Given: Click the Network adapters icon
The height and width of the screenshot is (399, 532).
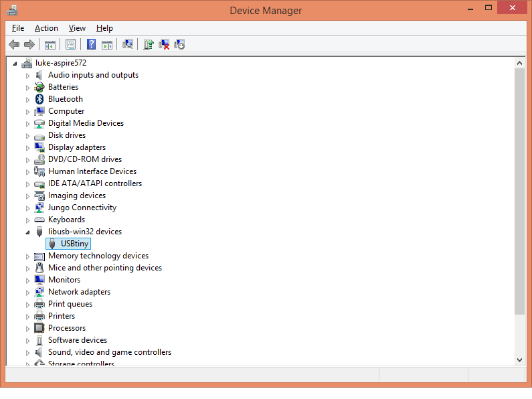Looking at the screenshot, I should pos(39,292).
